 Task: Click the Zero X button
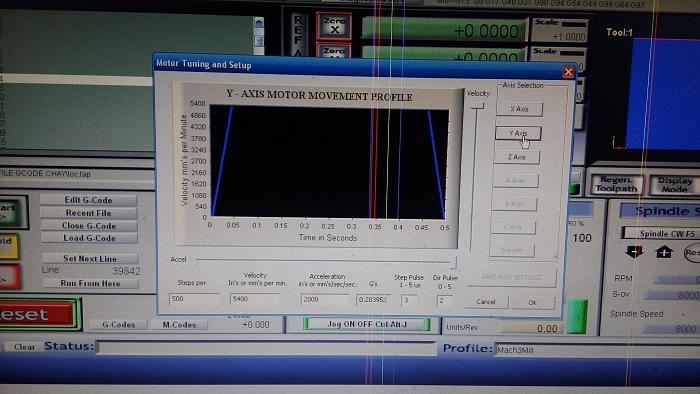click(334, 26)
